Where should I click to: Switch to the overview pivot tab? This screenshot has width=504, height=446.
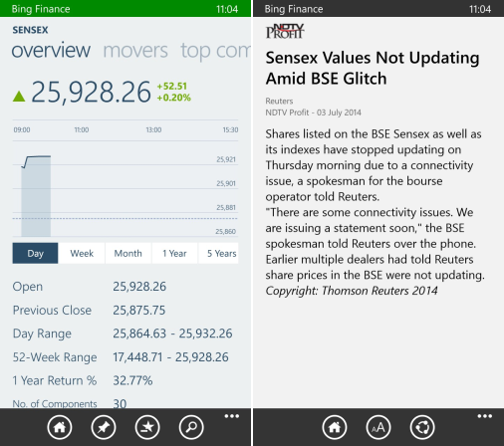[x=51, y=51]
